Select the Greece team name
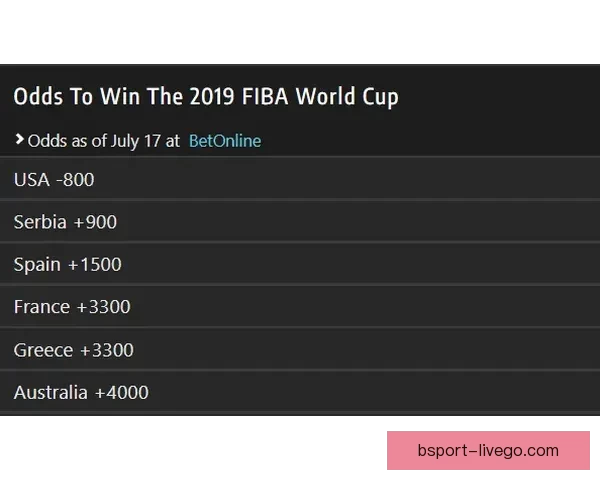This screenshot has height=480, width=600. (43, 350)
